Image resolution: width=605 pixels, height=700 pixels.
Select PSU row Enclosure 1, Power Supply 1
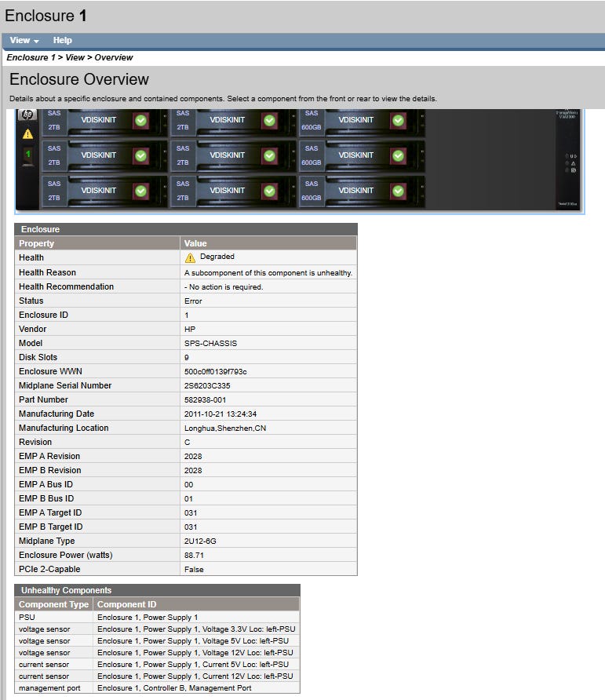(157, 618)
